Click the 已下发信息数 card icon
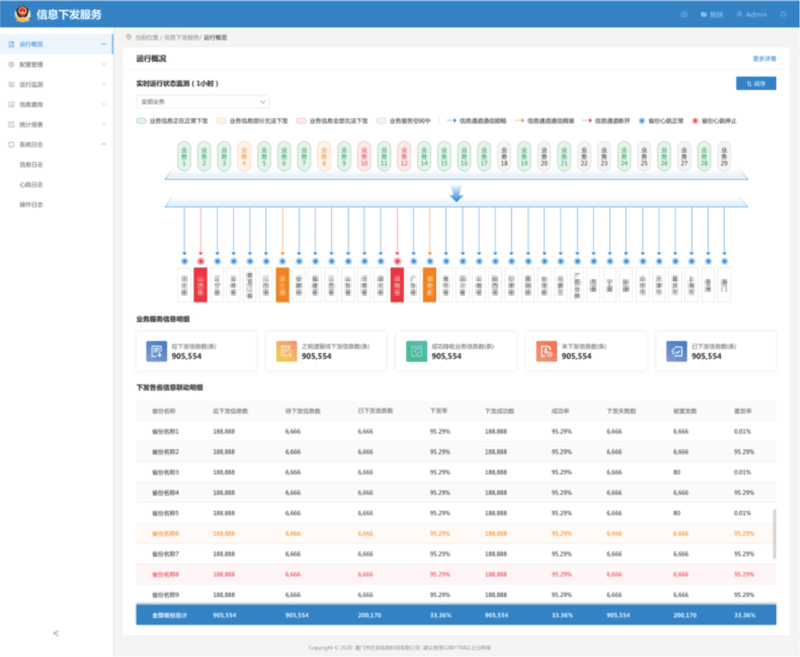 point(676,351)
